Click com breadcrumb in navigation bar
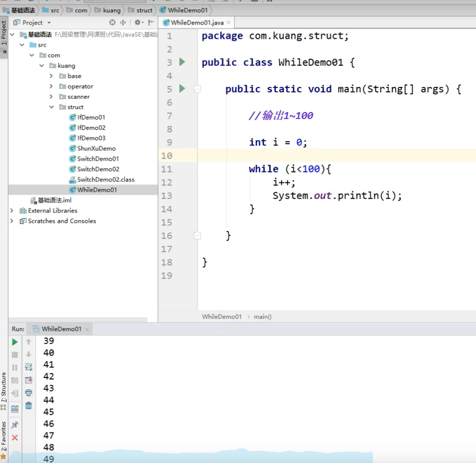The image size is (476, 463). point(77,10)
